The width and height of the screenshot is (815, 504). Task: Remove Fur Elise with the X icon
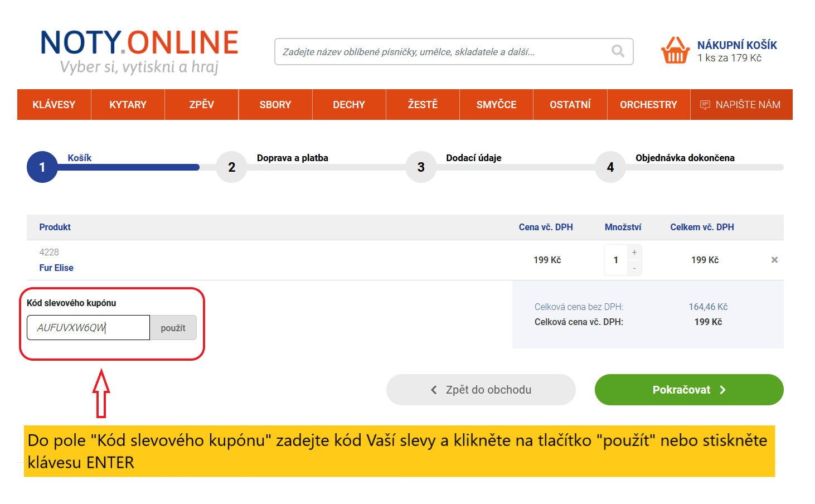click(774, 260)
